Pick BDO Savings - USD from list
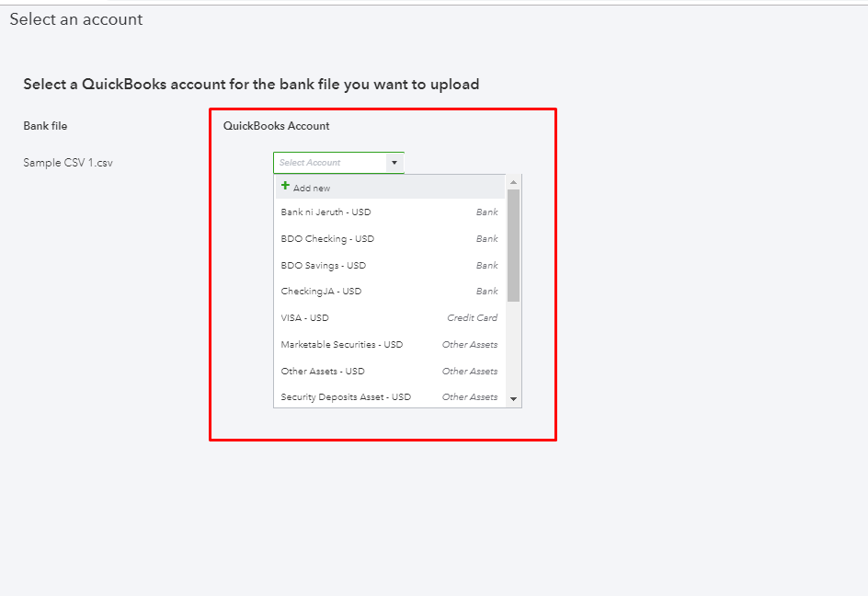Image resolution: width=868 pixels, height=596 pixels. (390, 265)
